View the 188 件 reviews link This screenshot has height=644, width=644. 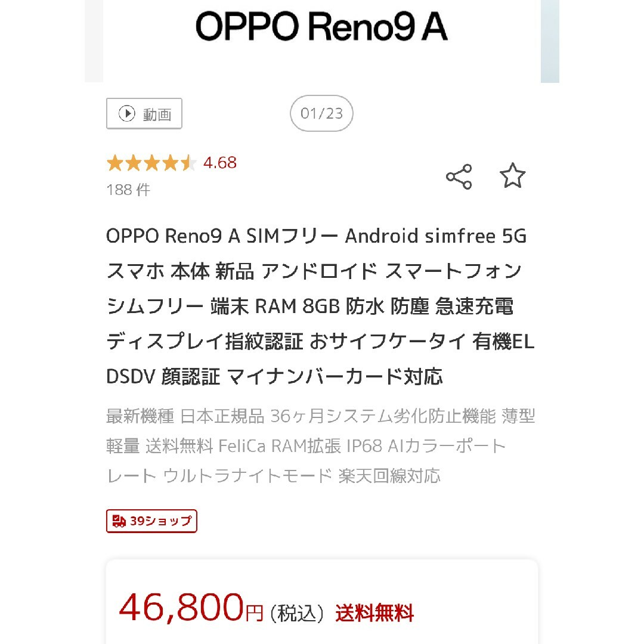click(x=129, y=190)
